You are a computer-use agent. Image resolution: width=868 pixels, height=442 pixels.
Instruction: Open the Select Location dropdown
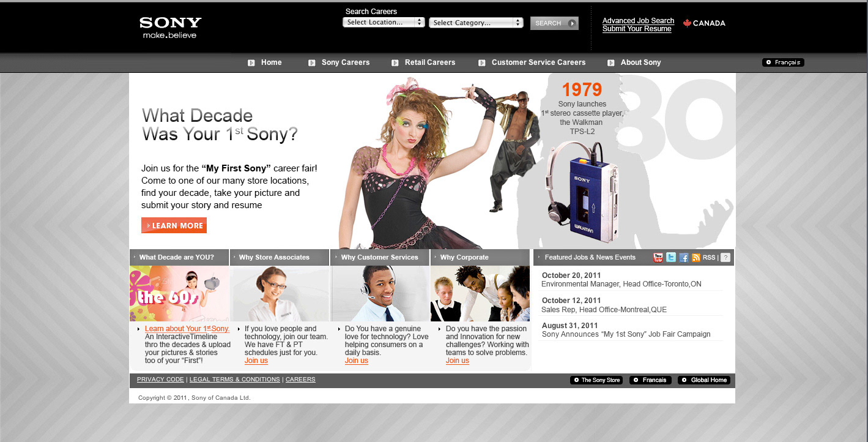click(x=384, y=22)
